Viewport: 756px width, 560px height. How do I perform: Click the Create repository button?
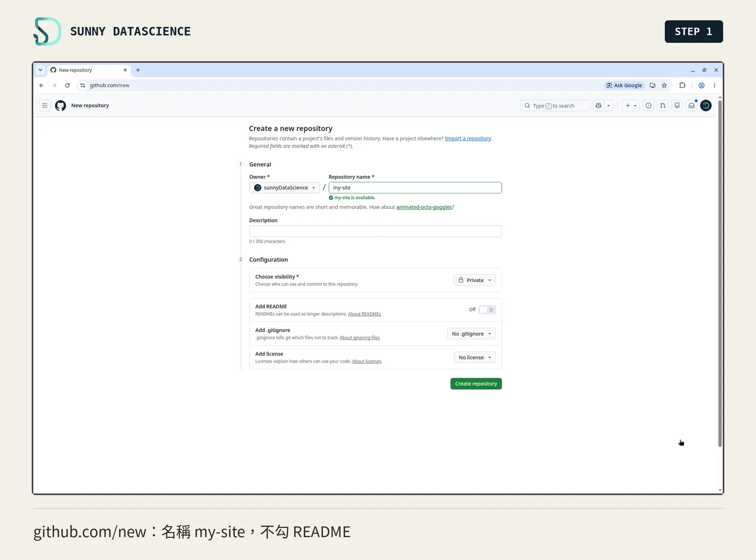click(x=476, y=384)
